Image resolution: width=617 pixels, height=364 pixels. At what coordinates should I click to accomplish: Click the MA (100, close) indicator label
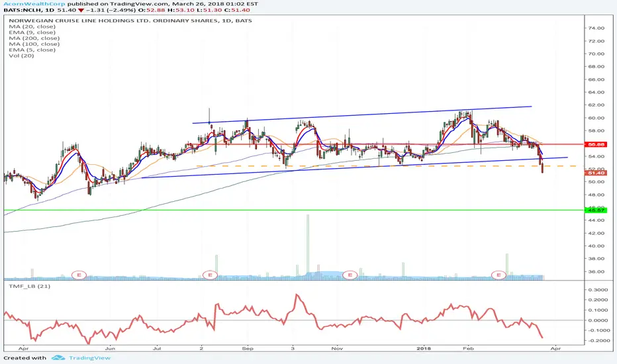(x=34, y=44)
